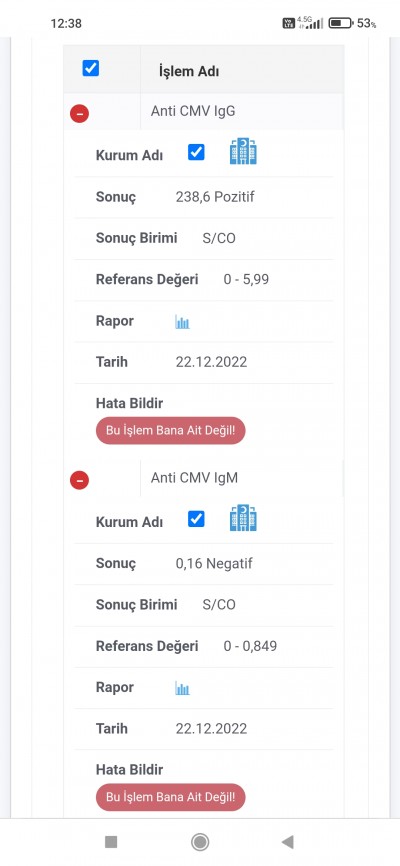Select the Anti CMV IgG row title
This screenshot has width=400, height=866.
point(193,111)
